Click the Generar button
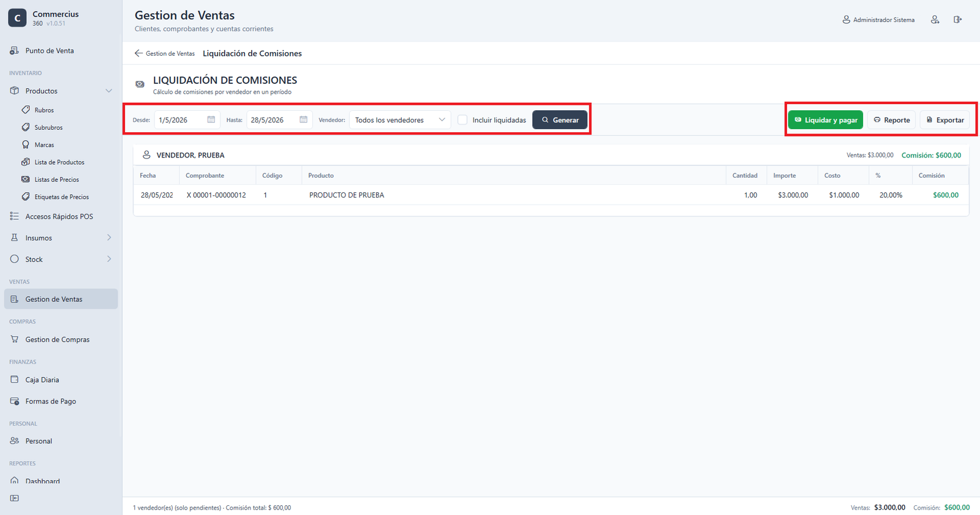This screenshot has height=515, width=980. [560, 120]
